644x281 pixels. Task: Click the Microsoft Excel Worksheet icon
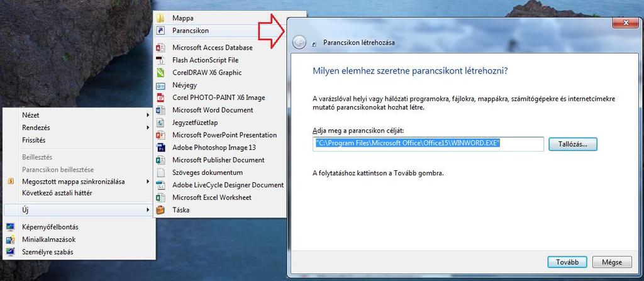click(160, 197)
